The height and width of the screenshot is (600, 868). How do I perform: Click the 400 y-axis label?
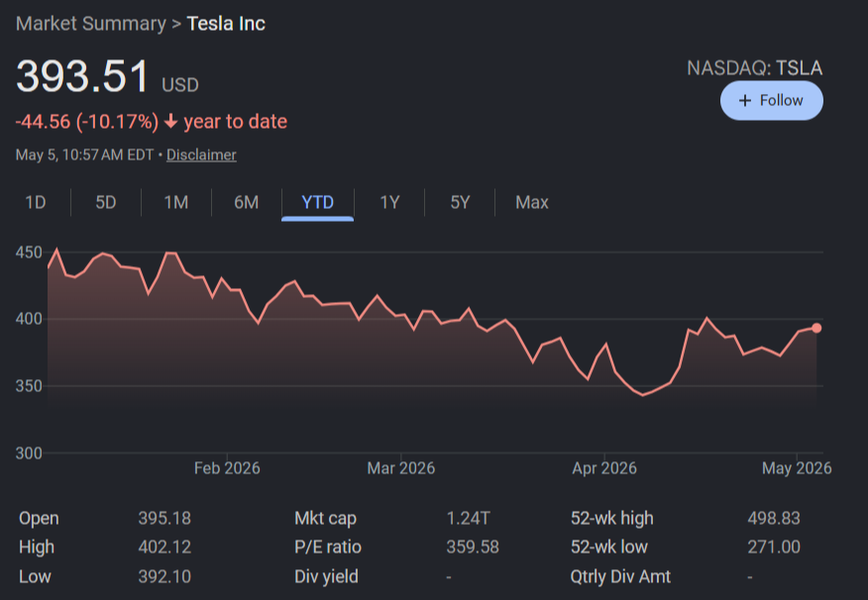click(x=29, y=319)
